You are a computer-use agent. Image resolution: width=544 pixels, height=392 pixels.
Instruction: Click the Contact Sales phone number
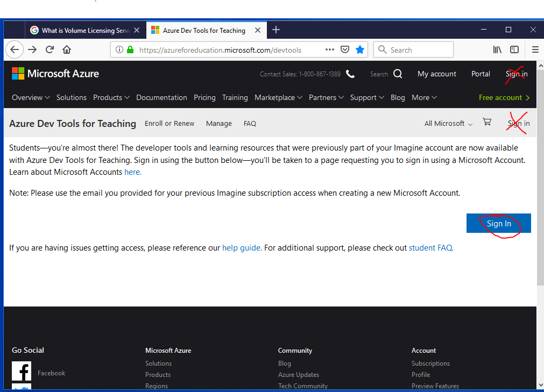320,74
